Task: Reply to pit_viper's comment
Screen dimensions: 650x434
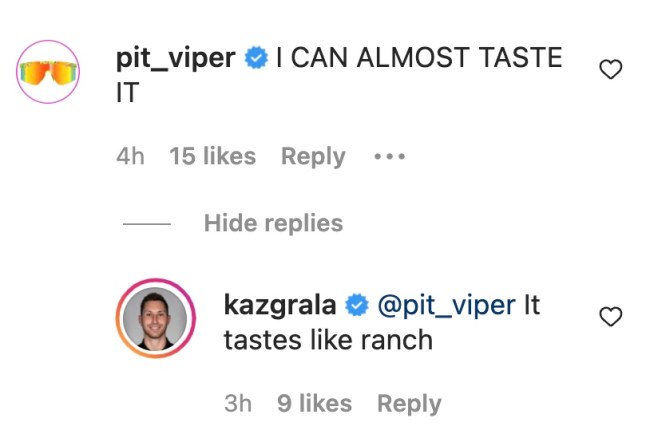Action: [313, 157]
